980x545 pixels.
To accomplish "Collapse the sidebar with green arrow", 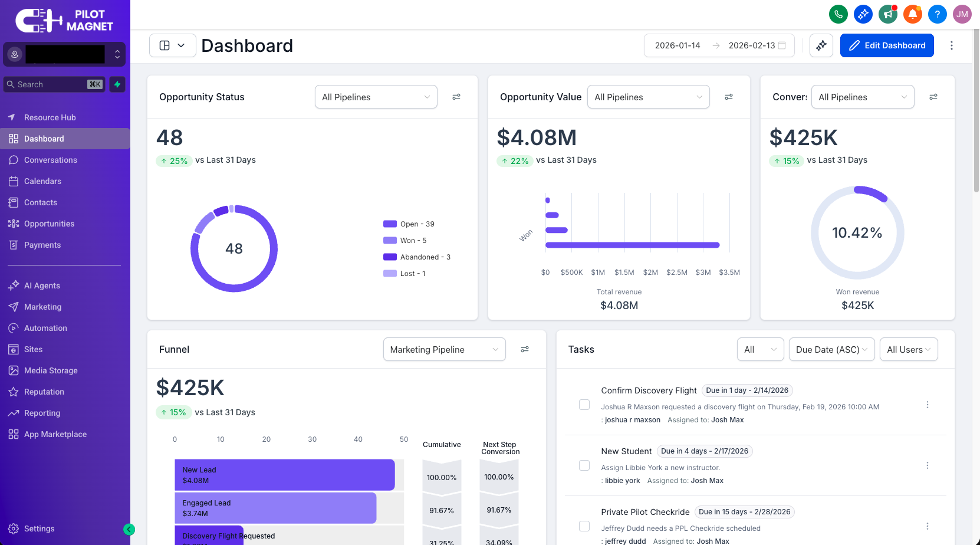I will pos(129,530).
